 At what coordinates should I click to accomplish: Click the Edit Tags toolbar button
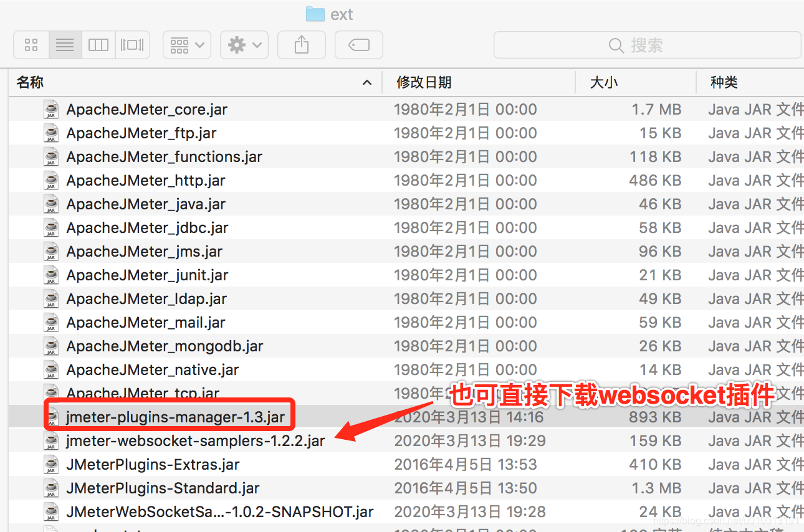click(x=359, y=45)
